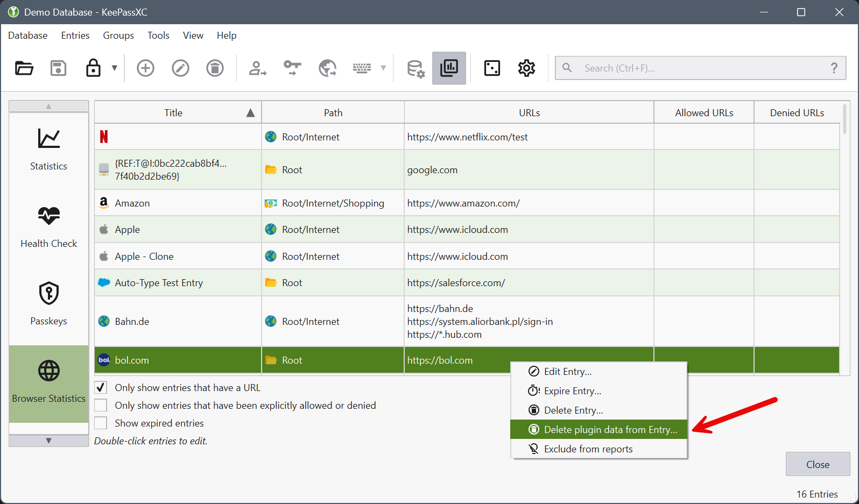This screenshot has height=504, width=859.
Task: Sort table by the URLs column header
Action: coord(529,112)
